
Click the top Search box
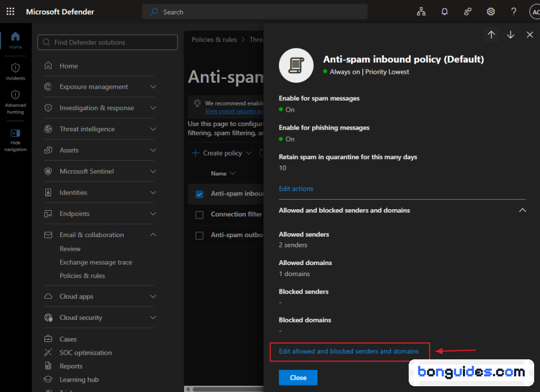tap(255, 12)
